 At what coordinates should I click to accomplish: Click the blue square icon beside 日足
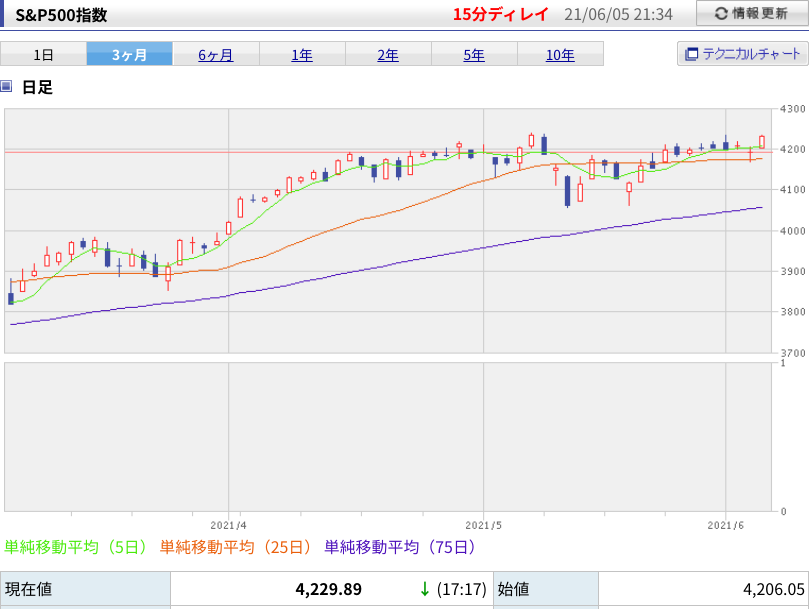point(6,86)
